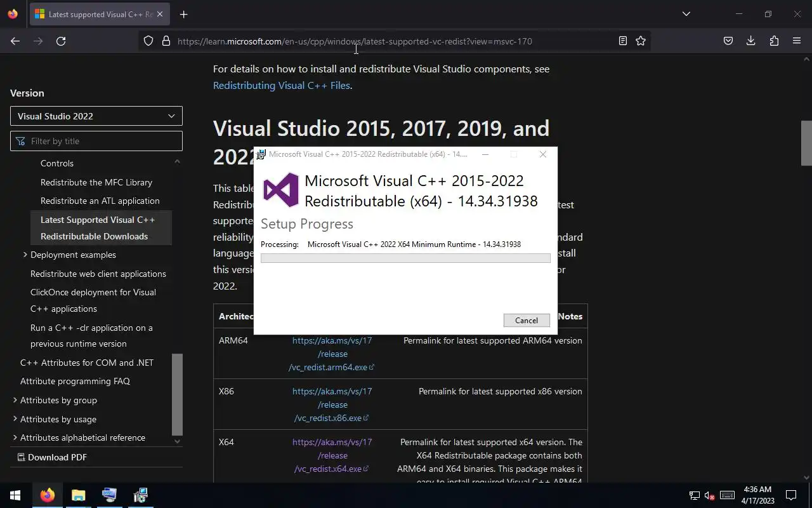Image resolution: width=812 pixels, height=508 pixels.
Task: Close the Visual C++ Redistributable installer dialog
Action: [x=543, y=154]
